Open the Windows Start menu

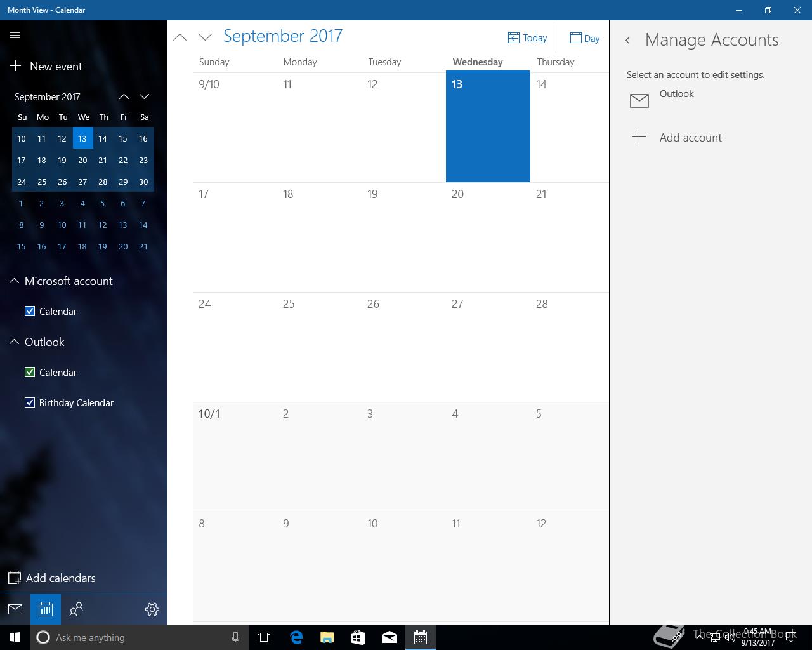coord(15,637)
